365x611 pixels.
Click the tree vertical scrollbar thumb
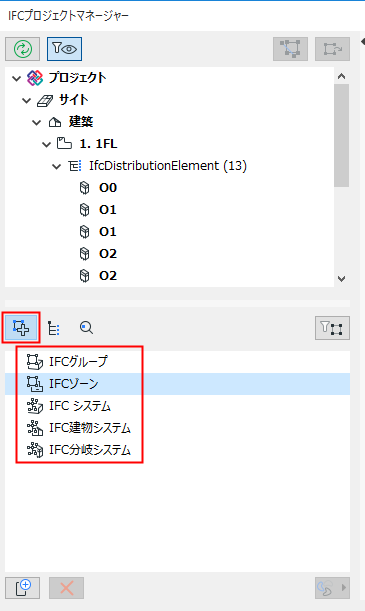tap(342, 136)
